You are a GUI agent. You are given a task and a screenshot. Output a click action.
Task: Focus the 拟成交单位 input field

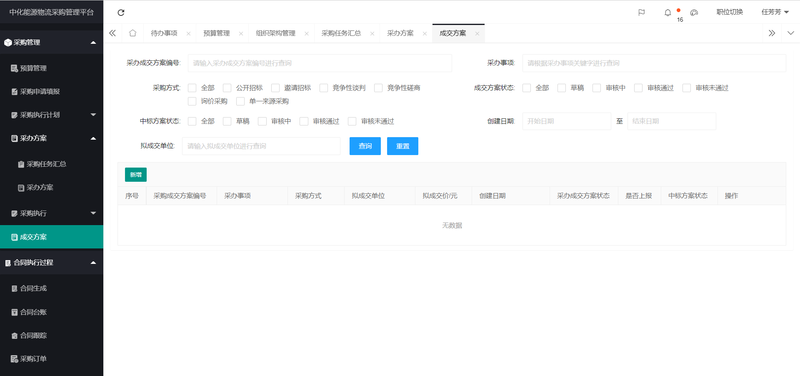261,146
